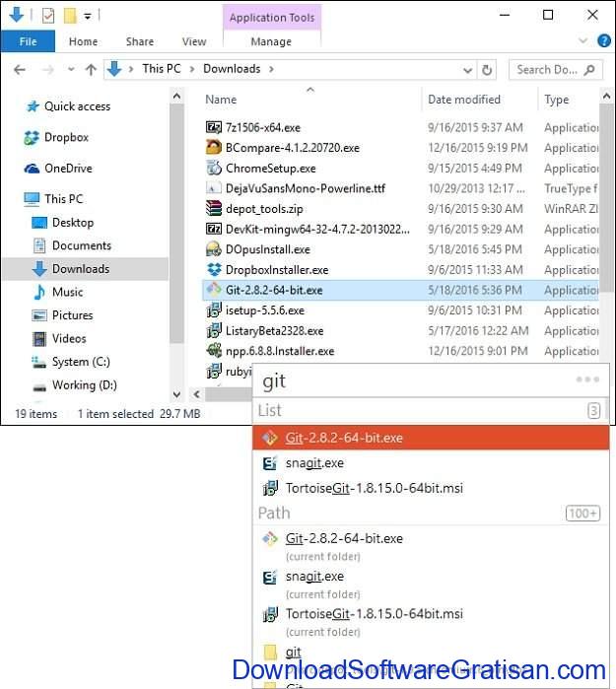The image size is (616, 689).
Task: Open the Share ribbon tab
Action: tap(140, 41)
